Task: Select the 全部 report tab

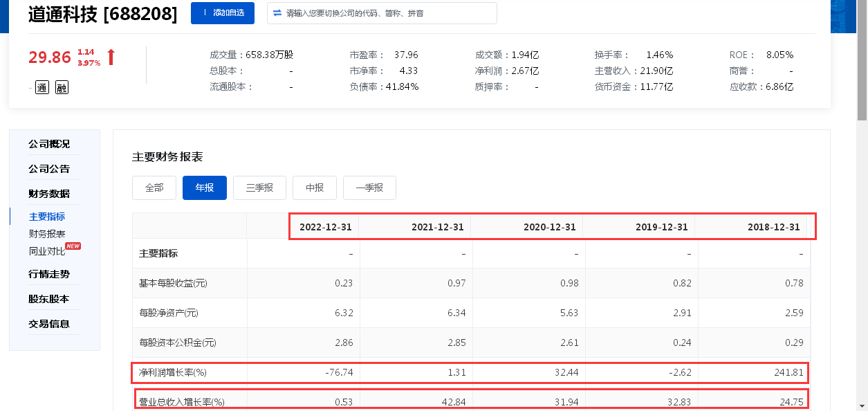Action: 154,188
